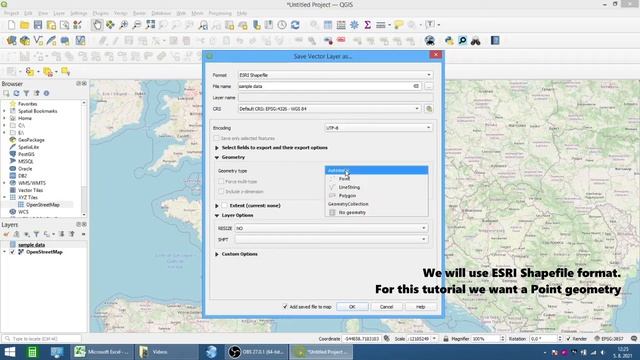
Task: Click the Cancel button
Action: [386, 307]
